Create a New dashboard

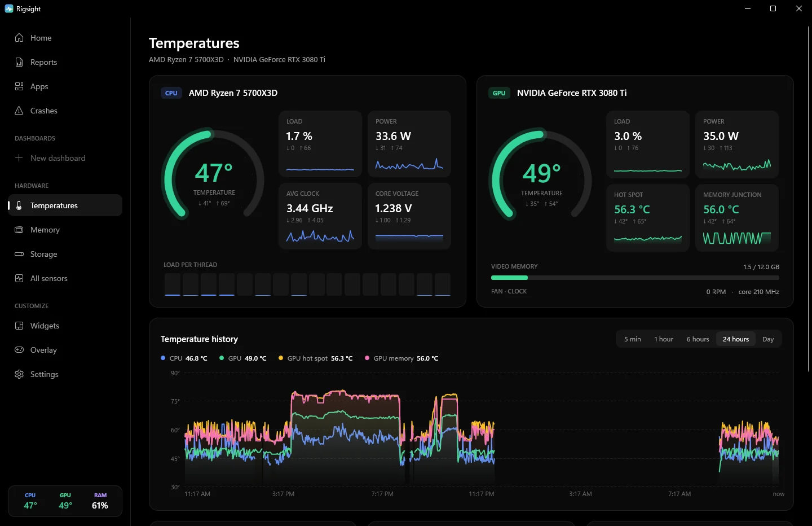(65, 158)
